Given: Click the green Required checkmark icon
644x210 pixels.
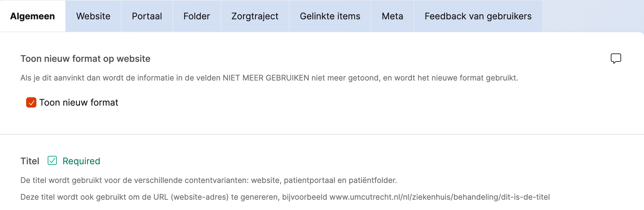Looking at the screenshot, I should tap(52, 160).
